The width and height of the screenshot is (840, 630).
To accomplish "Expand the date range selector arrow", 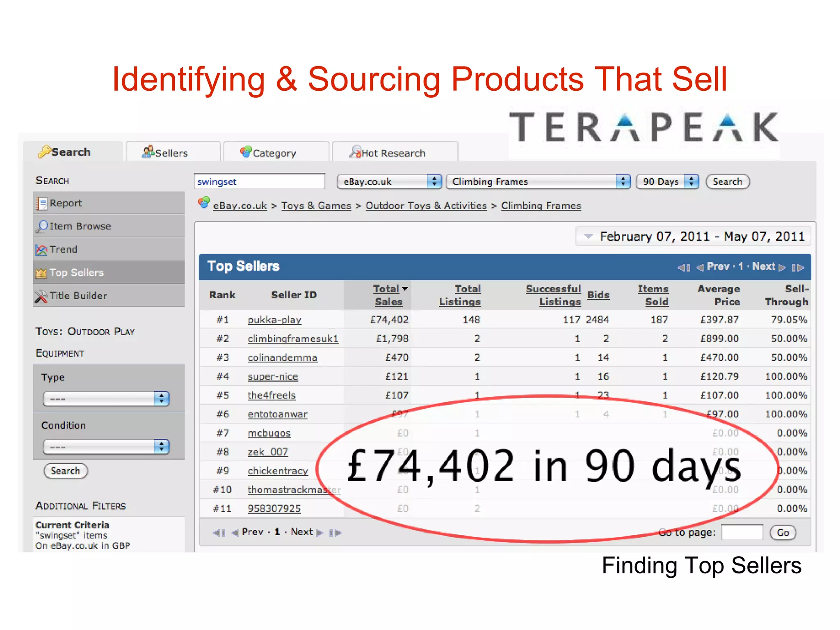I will [x=588, y=236].
